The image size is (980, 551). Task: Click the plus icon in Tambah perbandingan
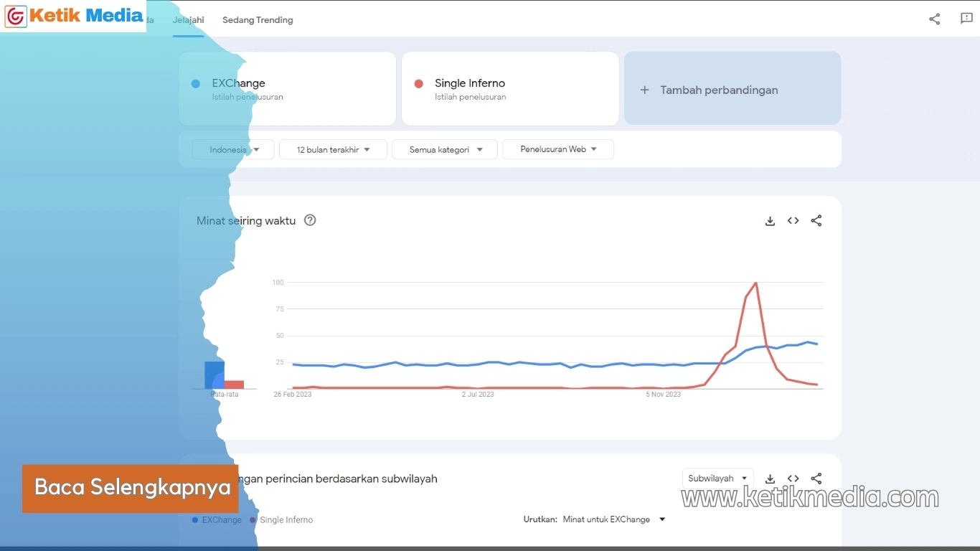(x=644, y=90)
